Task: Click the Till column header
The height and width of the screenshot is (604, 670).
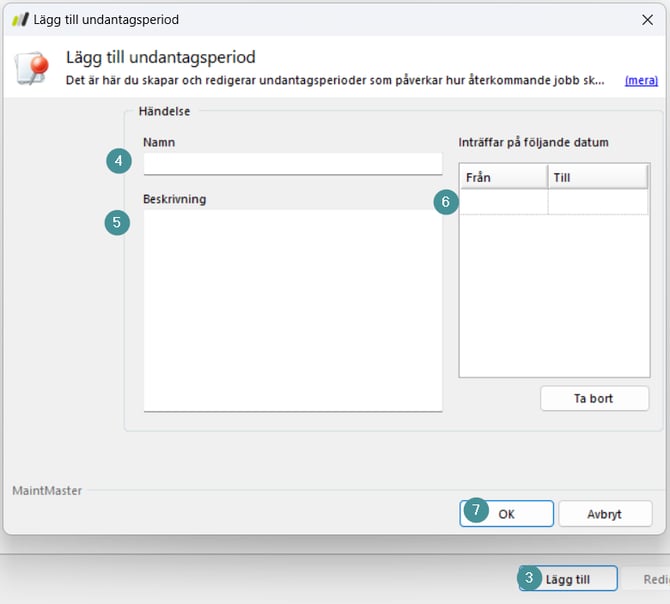Action: (x=597, y=177)
